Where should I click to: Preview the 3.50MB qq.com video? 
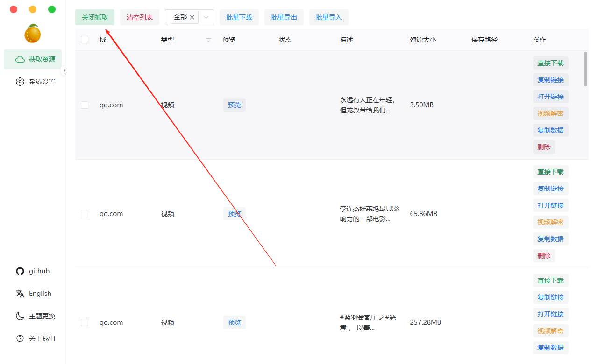(x=234, y=105)
